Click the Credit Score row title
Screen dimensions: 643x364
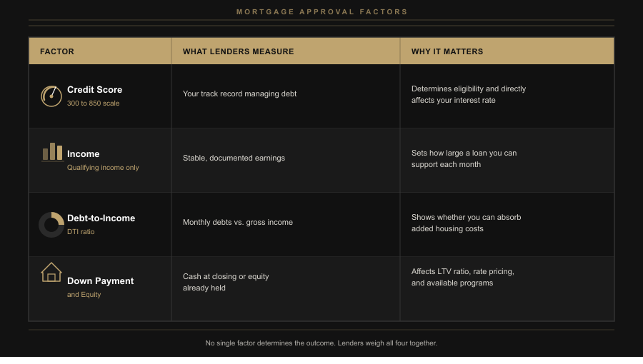pos(94,90)
